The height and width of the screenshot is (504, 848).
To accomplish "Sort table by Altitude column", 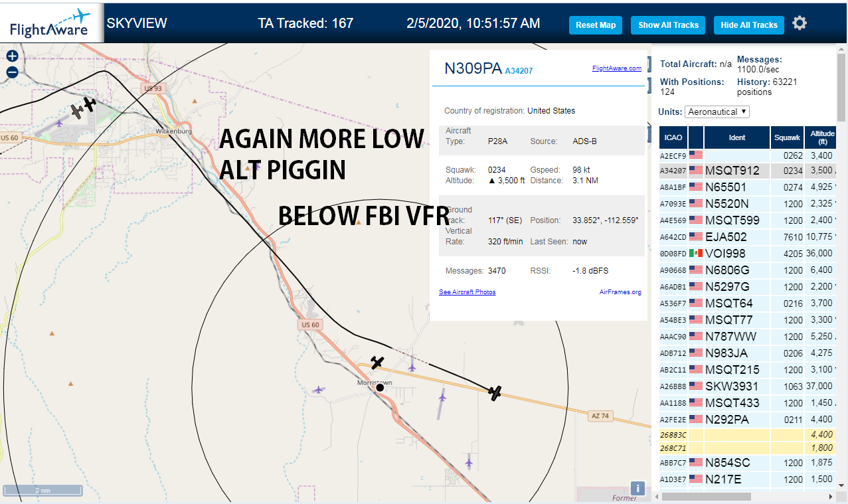I will [x=821, y=137].
